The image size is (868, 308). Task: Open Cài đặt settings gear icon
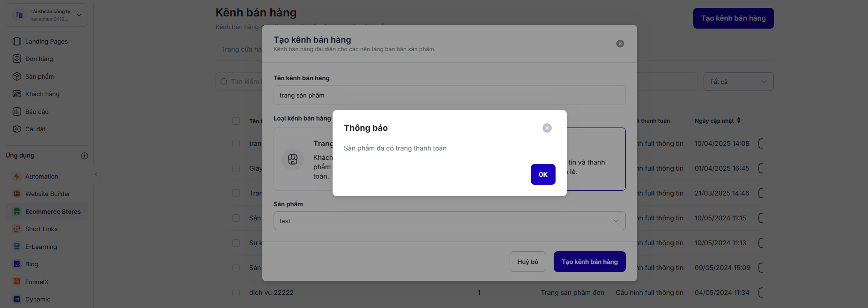click(17, 129)
